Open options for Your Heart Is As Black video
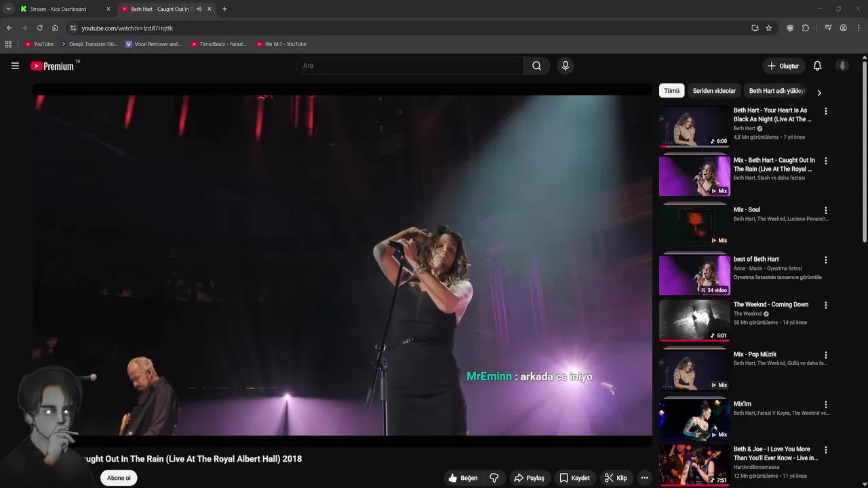The height and width of the screenshot is (488, 868). point(825,111)
